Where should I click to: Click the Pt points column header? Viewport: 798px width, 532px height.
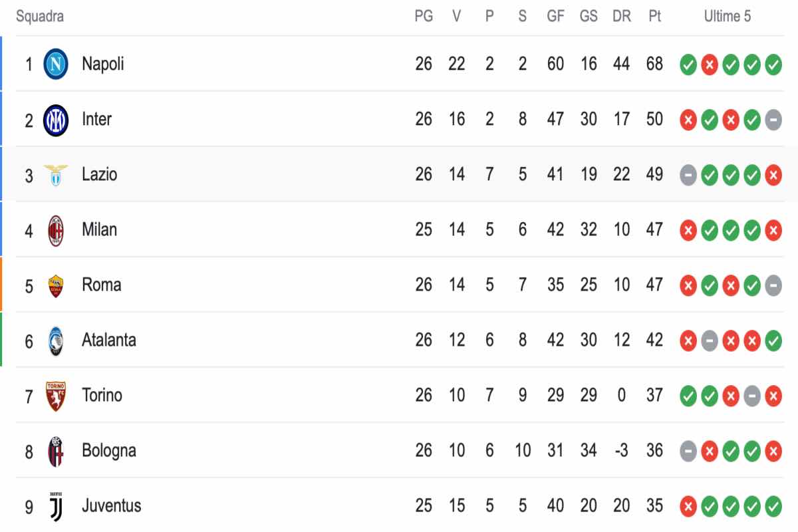[x=655, y=17]
